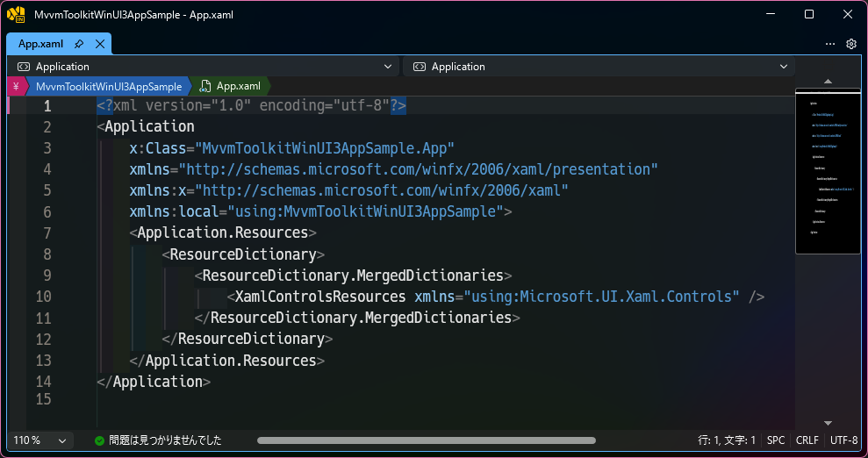Click line number 14 in gutter
Image resolution: width=868 pixels, height=458 pixels.
[x=43, y=382]
